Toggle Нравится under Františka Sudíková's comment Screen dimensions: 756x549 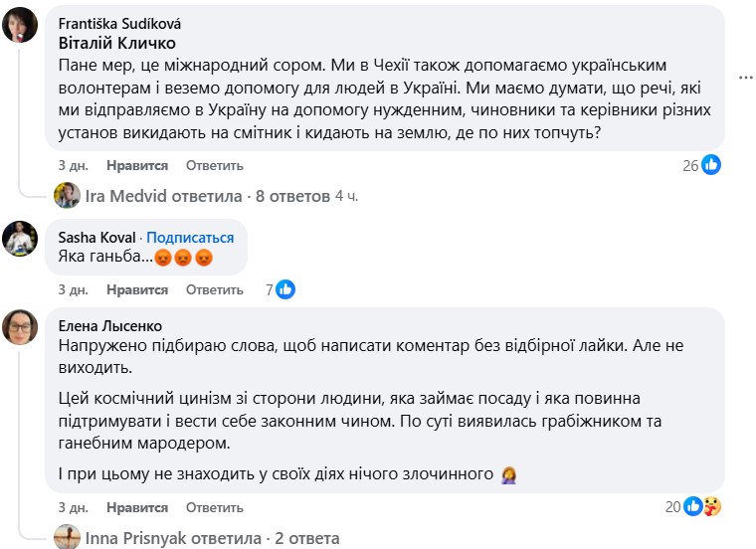137,165
